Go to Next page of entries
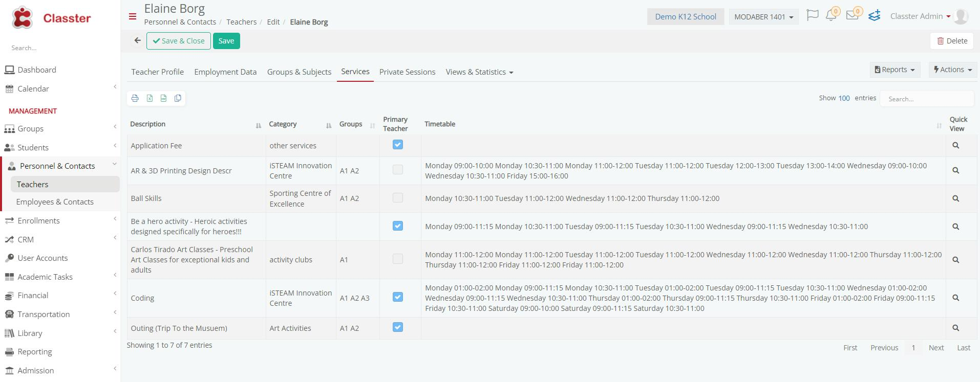The width and height of the screenshot is (980, 382). 936,348
